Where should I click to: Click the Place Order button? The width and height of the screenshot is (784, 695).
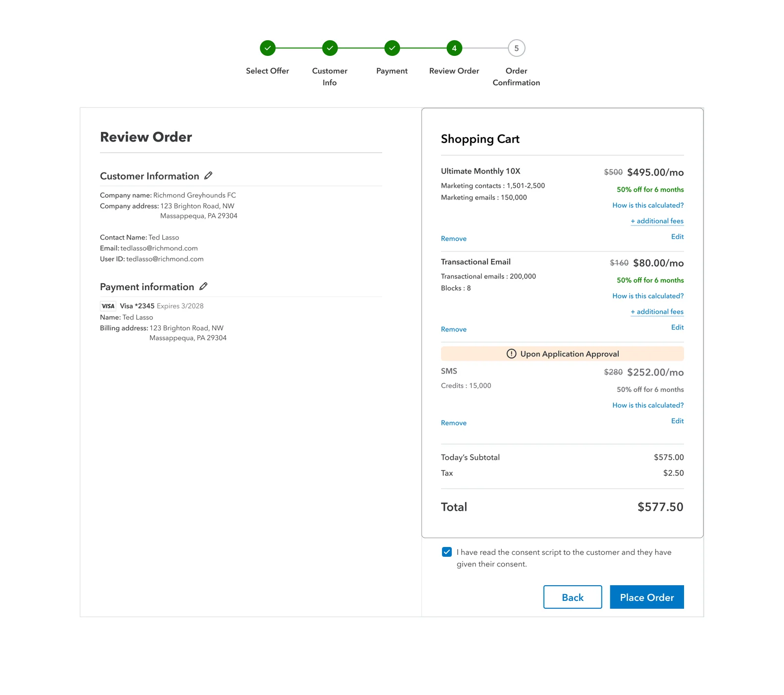(x=647, y=597)
